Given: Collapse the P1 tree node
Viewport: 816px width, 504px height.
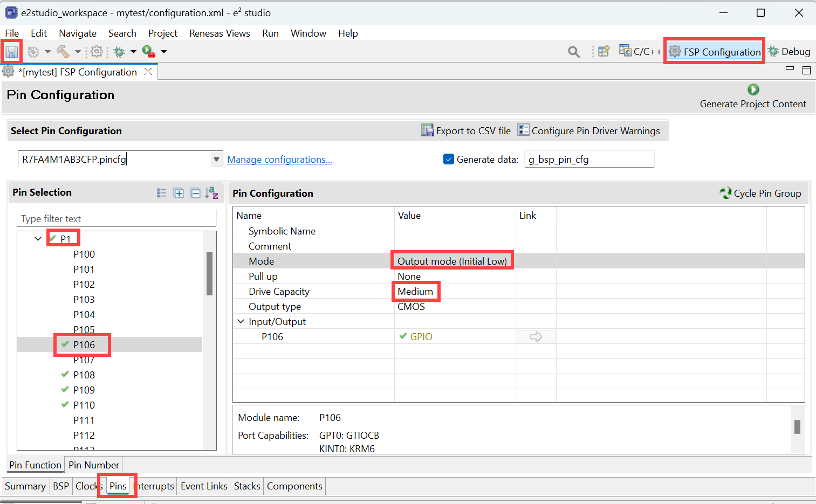Looking at the screenshot, I should coord(38,239).
